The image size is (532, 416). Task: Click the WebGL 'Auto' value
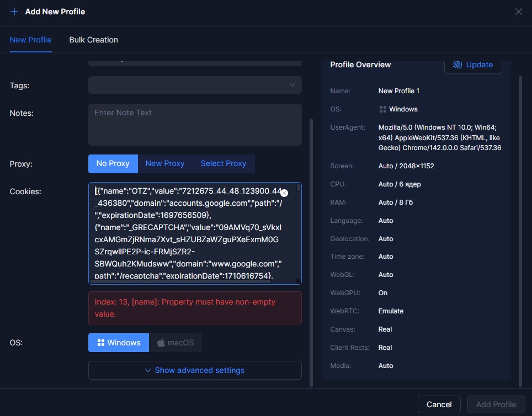click(386, 275)
